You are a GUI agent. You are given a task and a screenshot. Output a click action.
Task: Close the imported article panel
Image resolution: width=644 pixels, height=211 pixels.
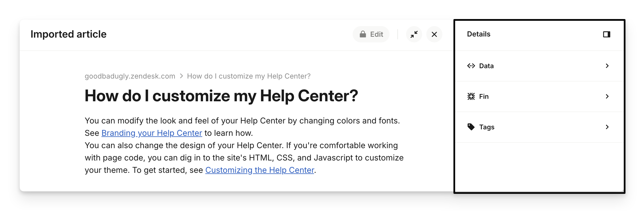pyautogui.click(x=434, y=34)
